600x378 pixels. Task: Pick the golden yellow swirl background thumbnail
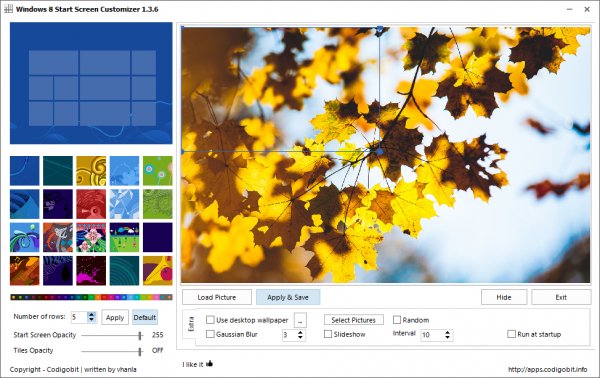pos(91,171)
